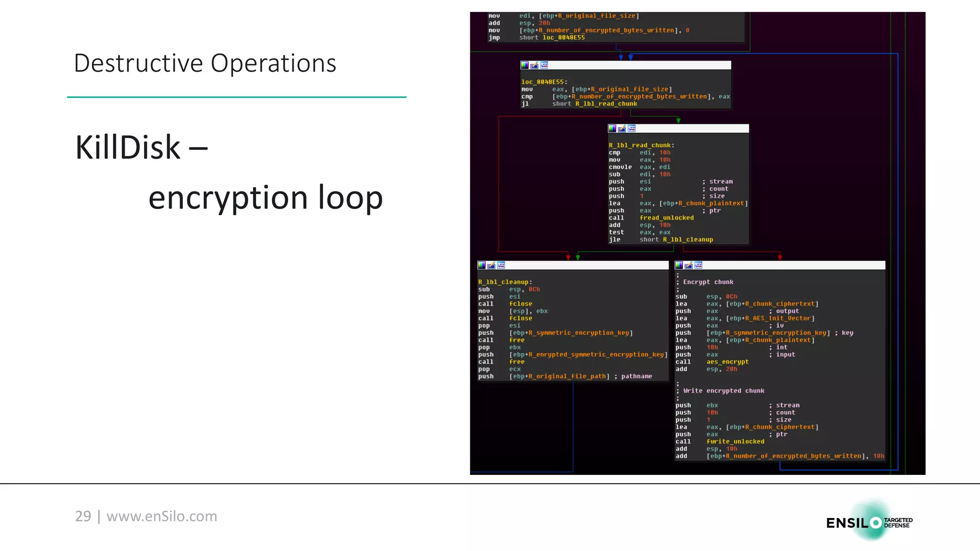Image resolution: width=980 pixels, height=551 pixels.
Task: Set node color on the R_lbl_read_chunk block
Action: click(x=612, y=128)
